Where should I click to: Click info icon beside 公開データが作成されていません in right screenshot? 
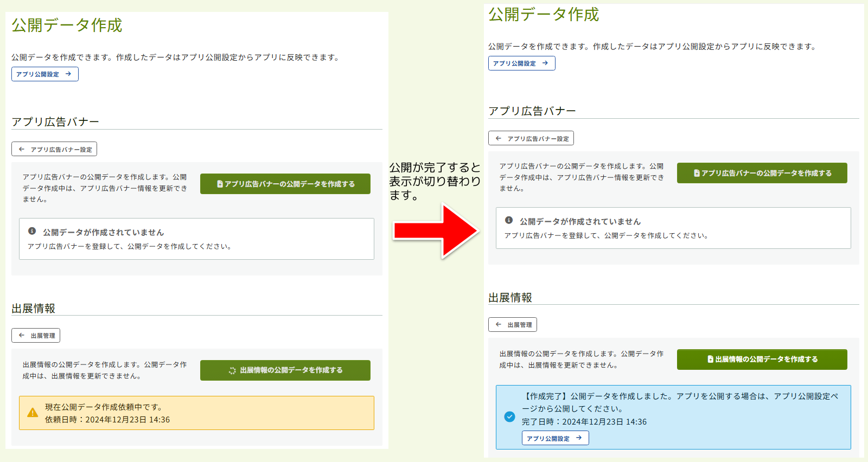(509, 220)
